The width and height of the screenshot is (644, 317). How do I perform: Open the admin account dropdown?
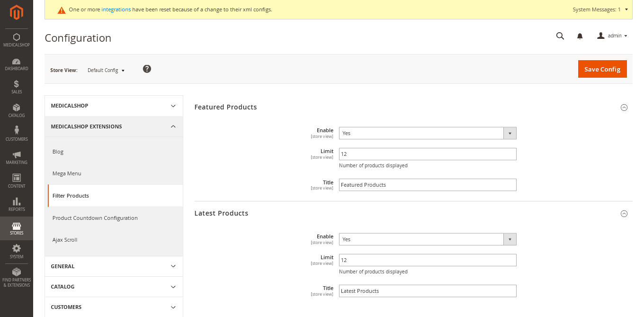tap(612, 36)
